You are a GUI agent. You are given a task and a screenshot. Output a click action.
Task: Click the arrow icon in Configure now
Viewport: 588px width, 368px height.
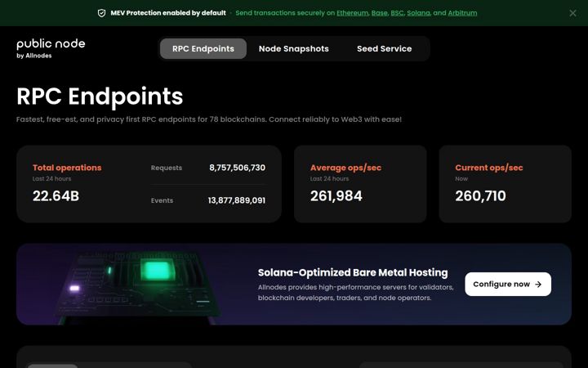(x=538, y=285)
